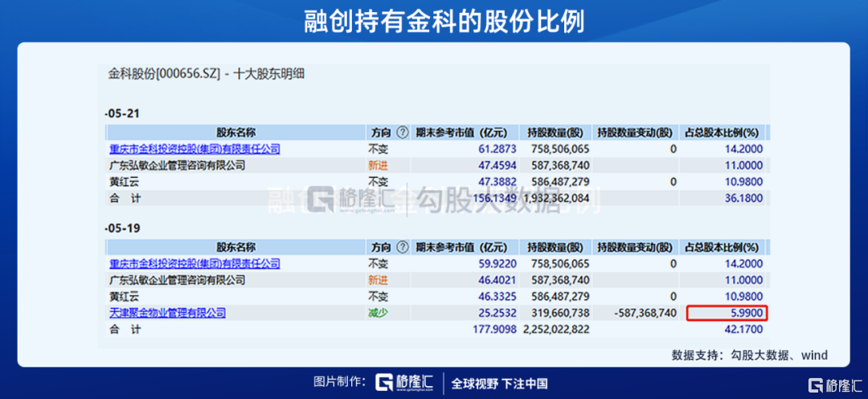Click the total market value 156.1349
This screenshot has height=399, width=868.
(x=495, y=199)
